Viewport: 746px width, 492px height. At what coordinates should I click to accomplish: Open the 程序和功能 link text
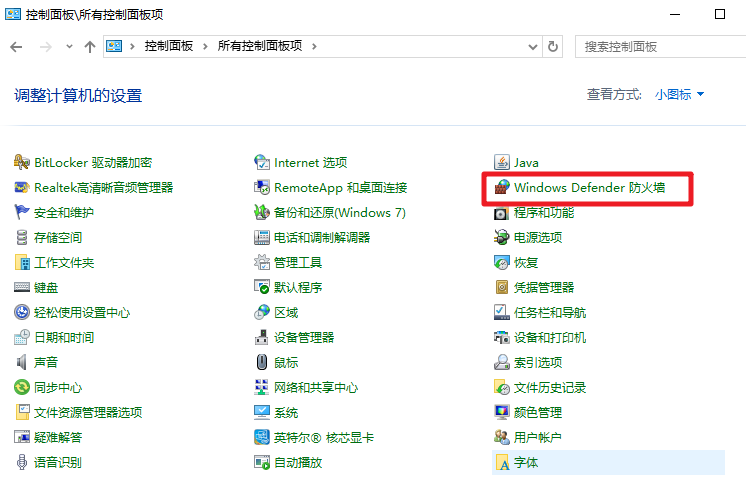tap(544, 213)
